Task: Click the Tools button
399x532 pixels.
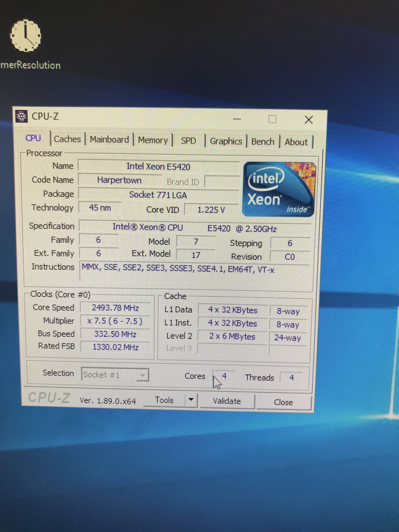Action: coord(165,400)
